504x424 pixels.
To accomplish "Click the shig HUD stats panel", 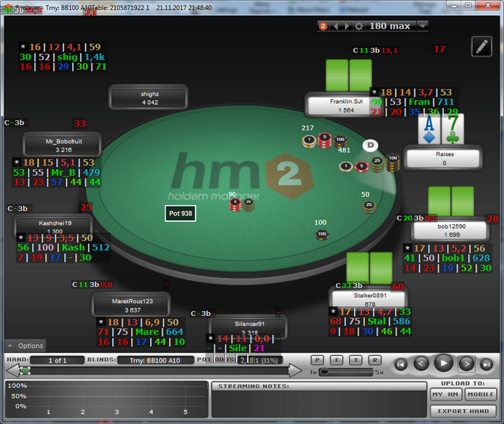I will click(63, 57).
